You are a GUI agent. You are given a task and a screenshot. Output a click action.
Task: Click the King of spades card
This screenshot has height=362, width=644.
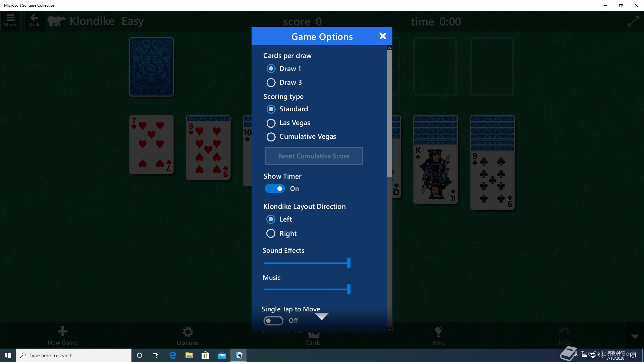[436, 174]
